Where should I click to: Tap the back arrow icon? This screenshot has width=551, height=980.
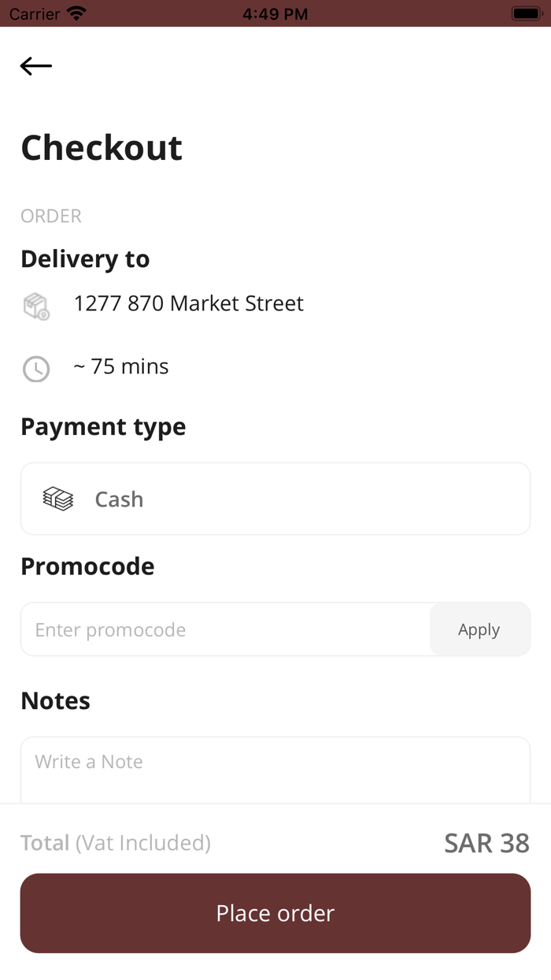pyautogui.click(x=36, y=66)
